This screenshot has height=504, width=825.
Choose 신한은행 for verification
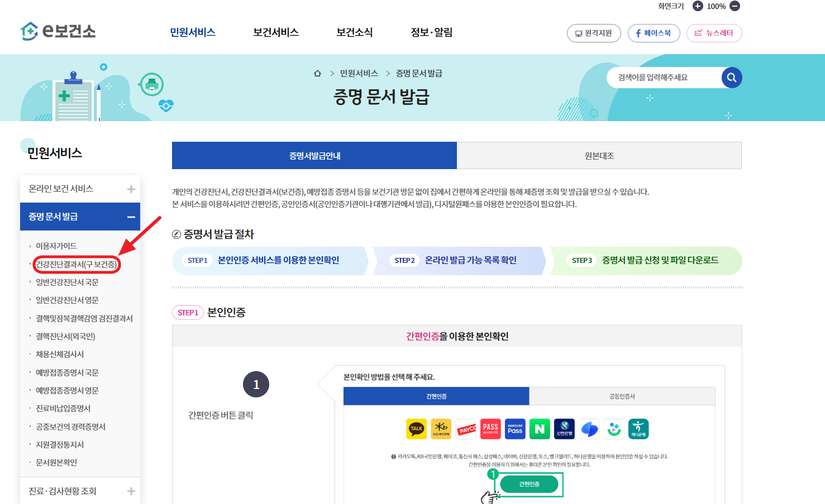pos(564,429)
